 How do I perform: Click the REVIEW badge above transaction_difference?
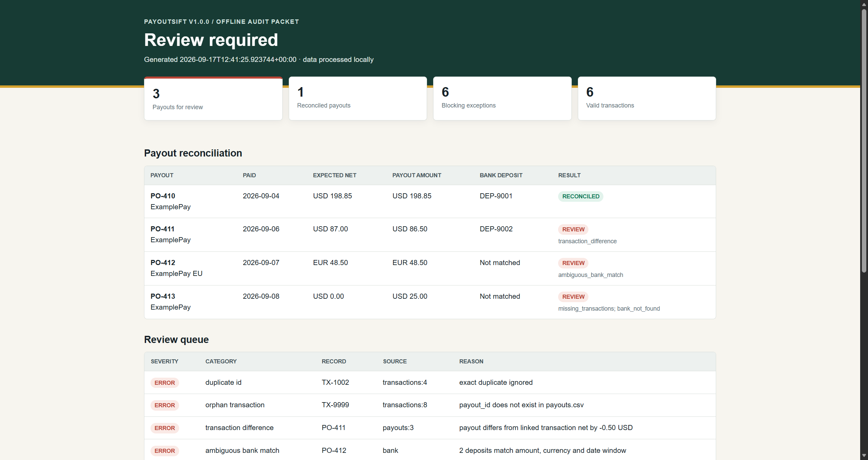(x=573, y=229)
